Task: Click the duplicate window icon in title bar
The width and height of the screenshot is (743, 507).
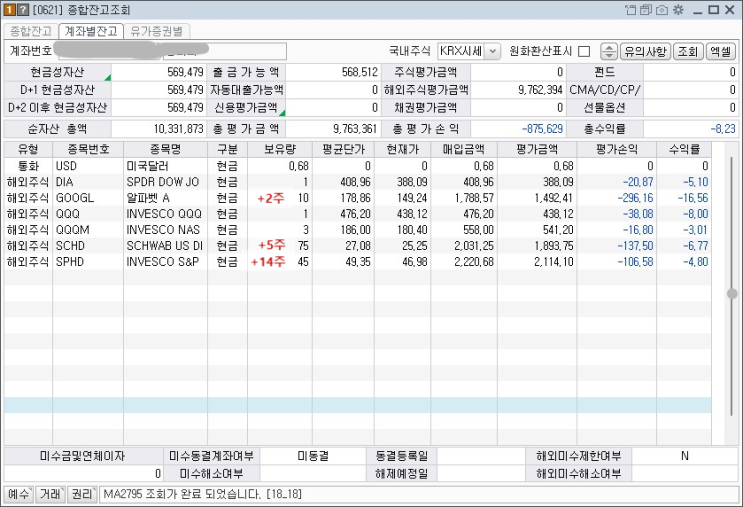Action: click(645, 9)
